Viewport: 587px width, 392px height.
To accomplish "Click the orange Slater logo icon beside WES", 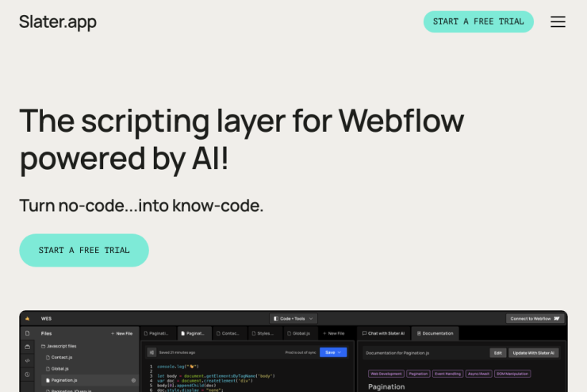I will point(27,319).
